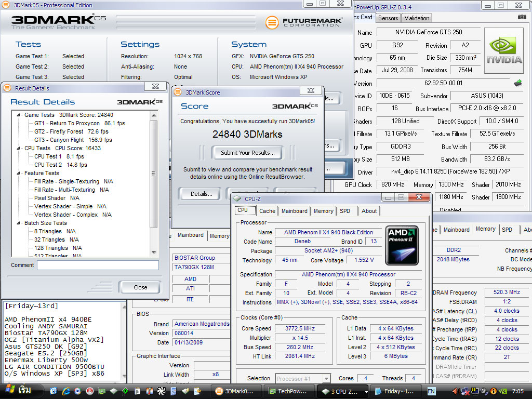Launch Windows Media Player from quick launch
This screenshot has width=532, height=399.
78,391
